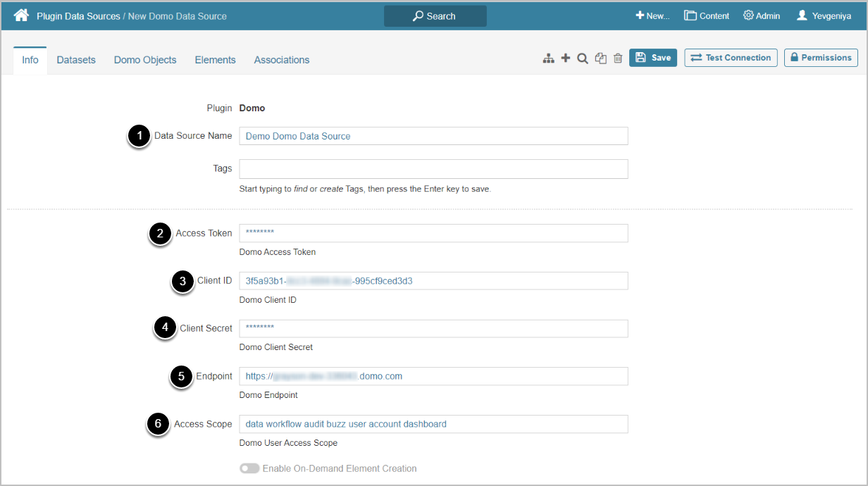
Task: Click the 'Domo Client Secret' hint text
Action: click(276, 347)
